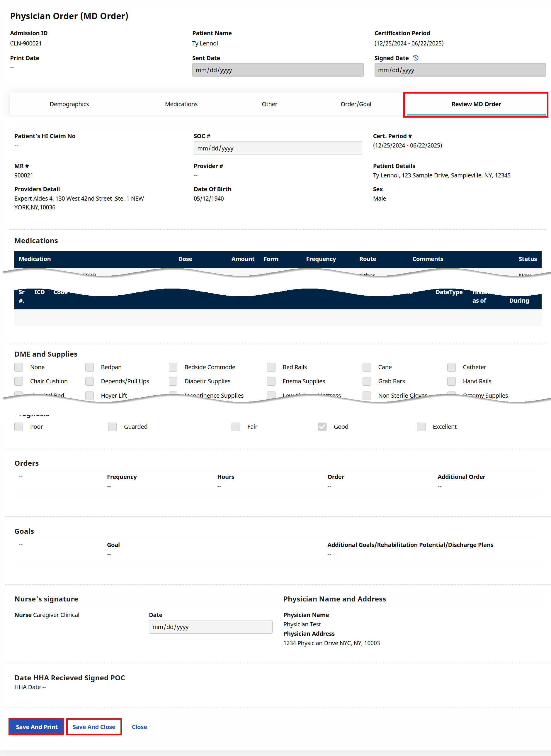Click the Nurse's signature Date field
551x756 pixels.
coord(210,627)
